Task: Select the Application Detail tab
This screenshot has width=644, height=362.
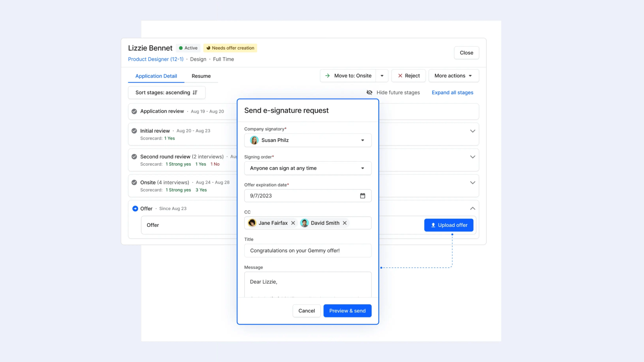Action: pos(156,76)
